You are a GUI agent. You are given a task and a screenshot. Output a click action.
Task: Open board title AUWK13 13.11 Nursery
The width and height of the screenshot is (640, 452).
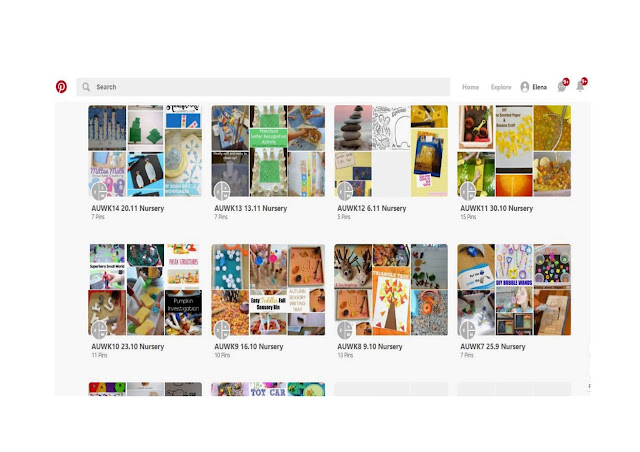251,208
